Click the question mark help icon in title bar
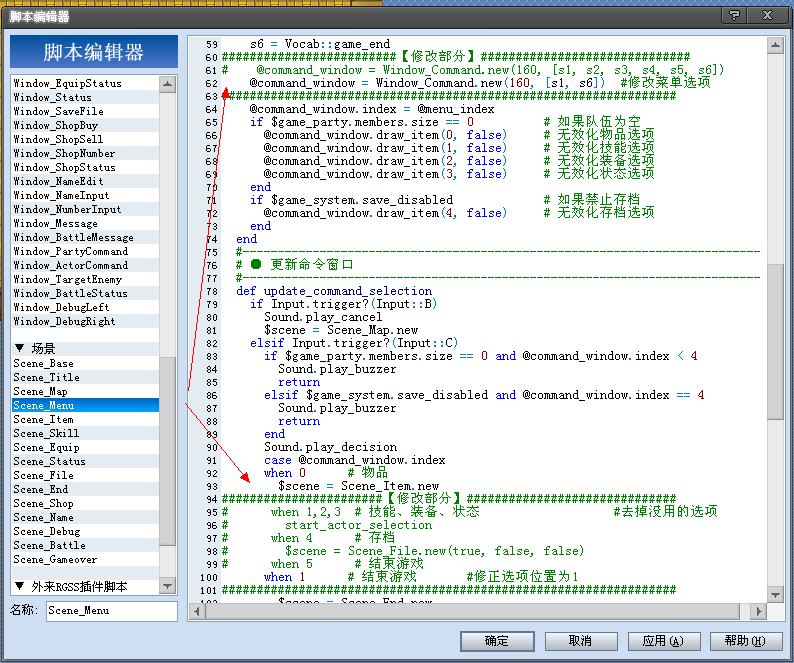Viewport: 794px width, 663px height. (735, 16)
